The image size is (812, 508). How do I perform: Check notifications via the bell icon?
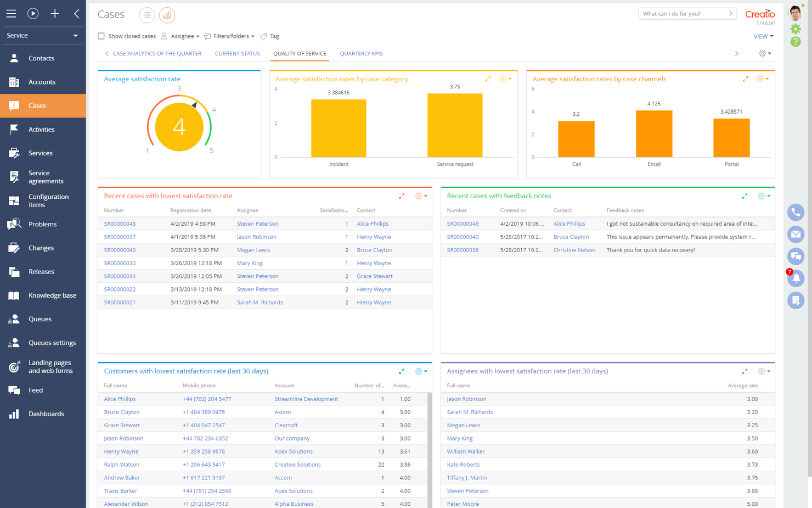[x=796, y=278]
